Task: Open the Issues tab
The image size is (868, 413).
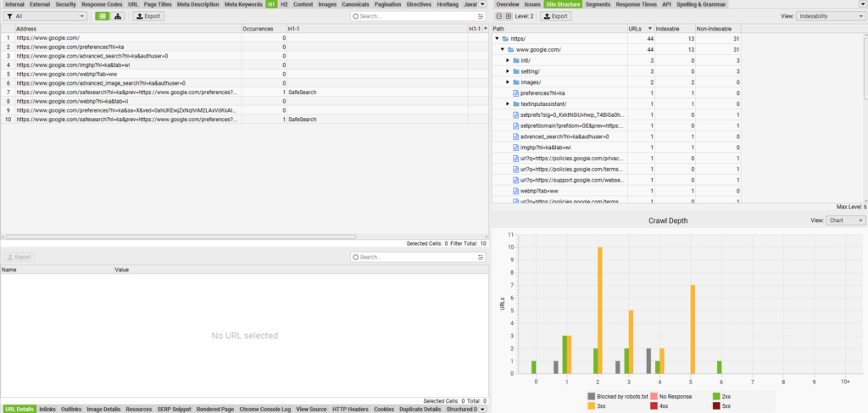Action: pyautogui.click(x=532, y=4)
